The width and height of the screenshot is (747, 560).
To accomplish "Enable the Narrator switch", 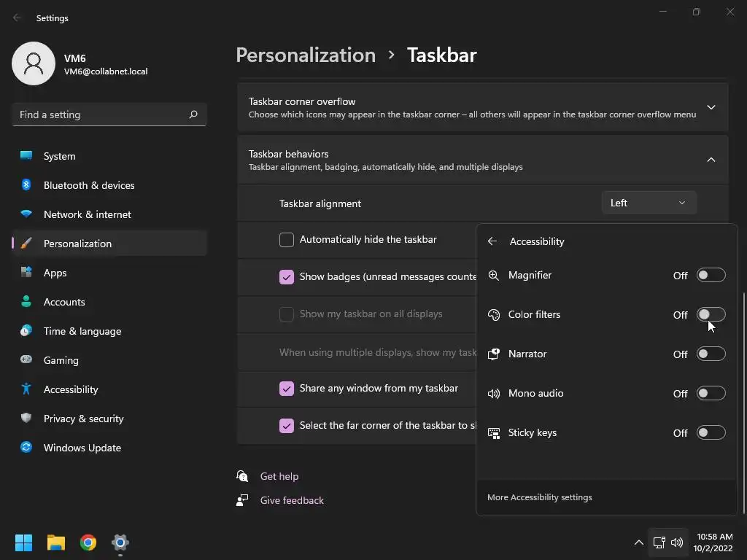I will pos(711,354).
